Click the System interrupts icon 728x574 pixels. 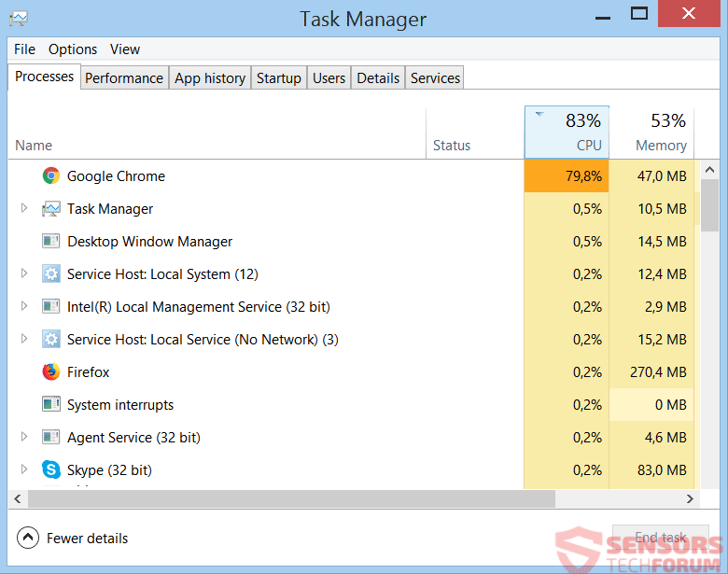tap(51, 404)
